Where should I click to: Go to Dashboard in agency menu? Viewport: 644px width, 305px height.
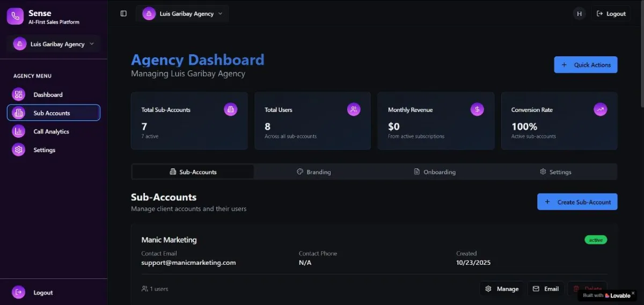coord(54,95)
